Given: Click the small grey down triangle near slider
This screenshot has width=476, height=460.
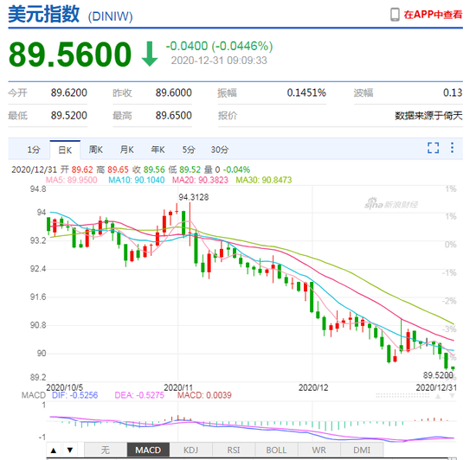Looking at the screenshot, I should coord(452,396).
